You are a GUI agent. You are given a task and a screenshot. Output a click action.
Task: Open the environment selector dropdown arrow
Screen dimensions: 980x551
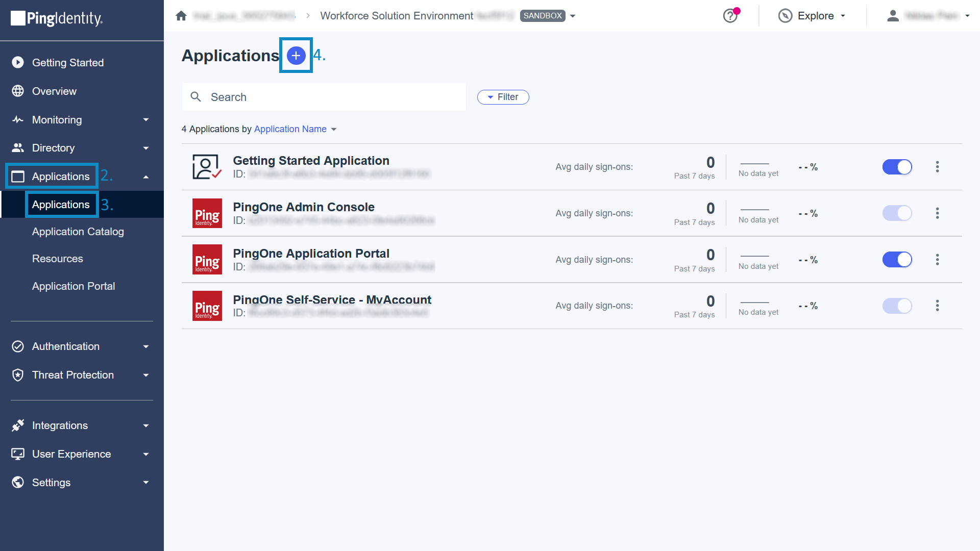point(573,16)
